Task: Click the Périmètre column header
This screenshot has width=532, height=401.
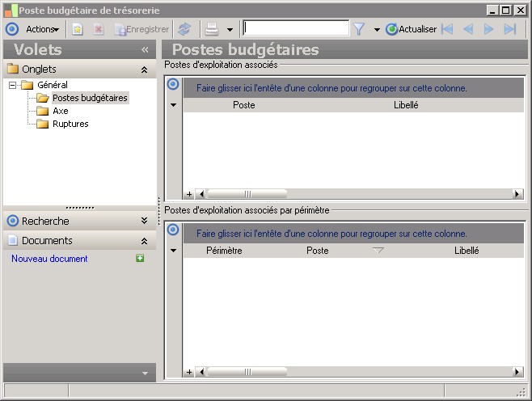Action: [x=224, y=251]
